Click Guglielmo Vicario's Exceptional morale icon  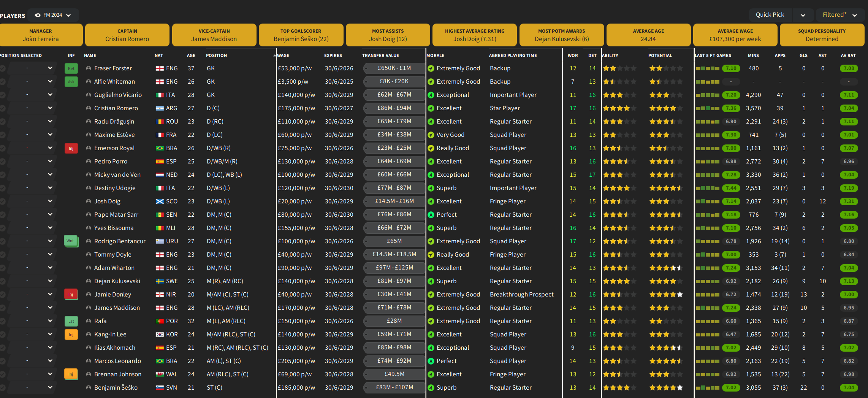coord(431,95)
